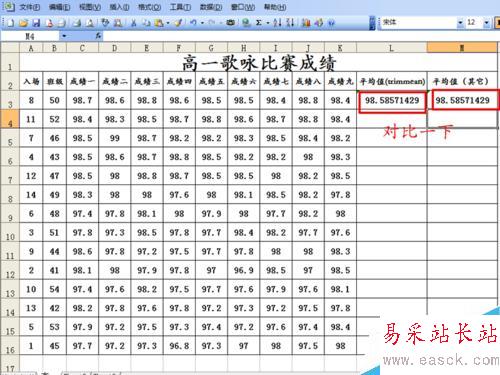Open the 文件 menu
The height and width of the screenshot is (375, 500).
click(x=29, y=7)
